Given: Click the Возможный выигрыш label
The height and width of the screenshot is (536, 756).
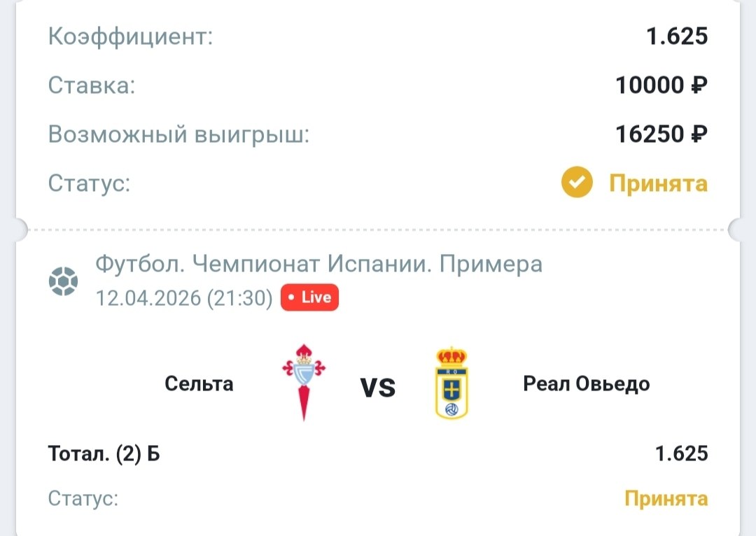Looking at the screenshot, I should coord(178,134).
